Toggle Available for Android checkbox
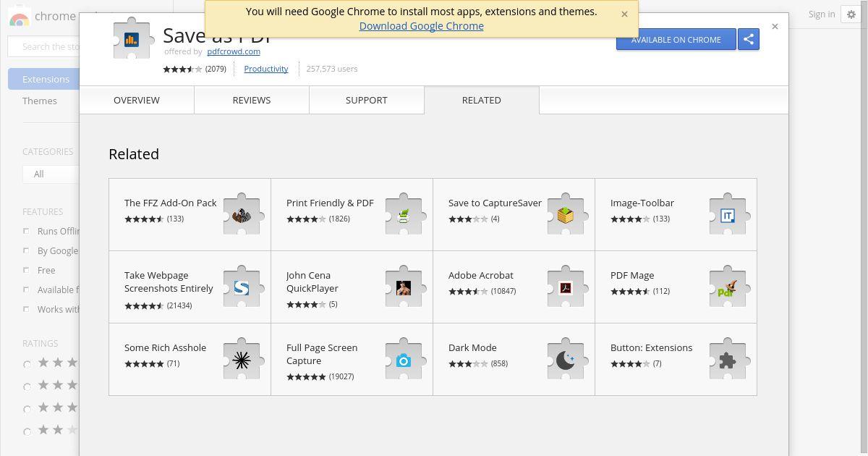868x456 pixels. click(x=26, y=290)
